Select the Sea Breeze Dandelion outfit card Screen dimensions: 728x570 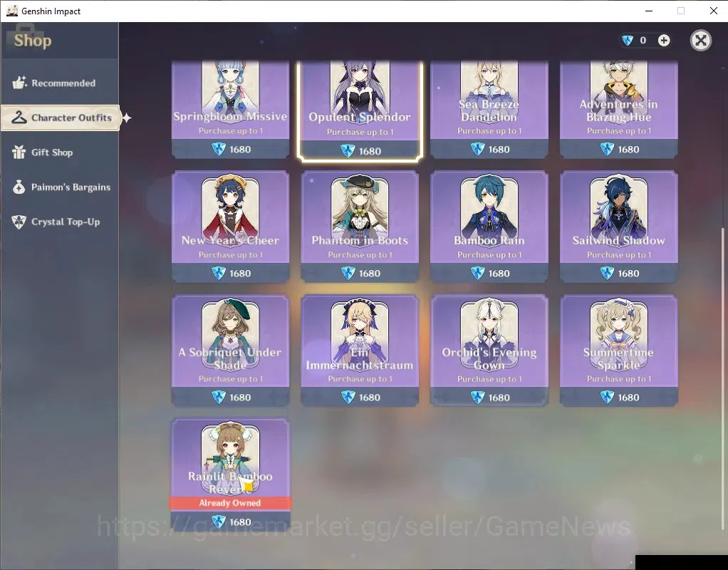489,109
